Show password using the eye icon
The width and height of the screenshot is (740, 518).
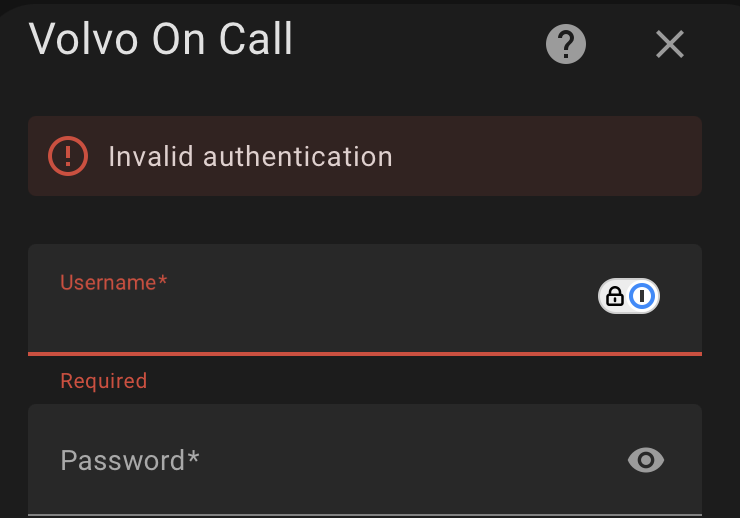click(645, 460)
